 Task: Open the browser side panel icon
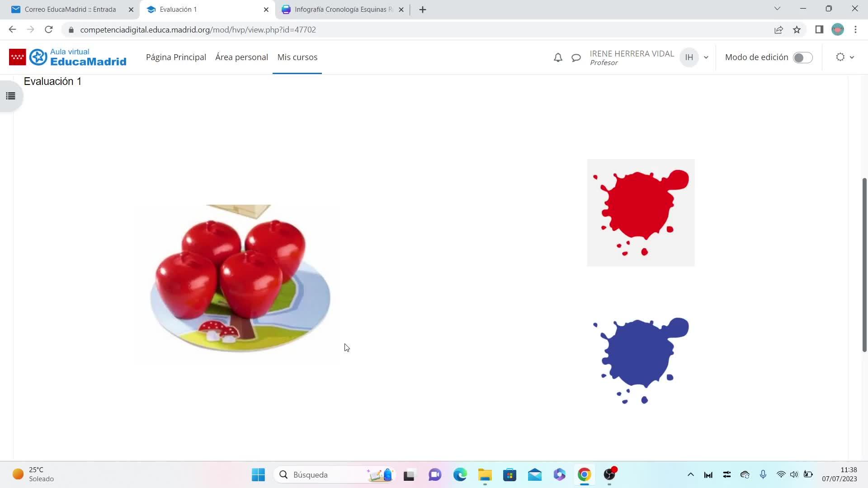819,30
